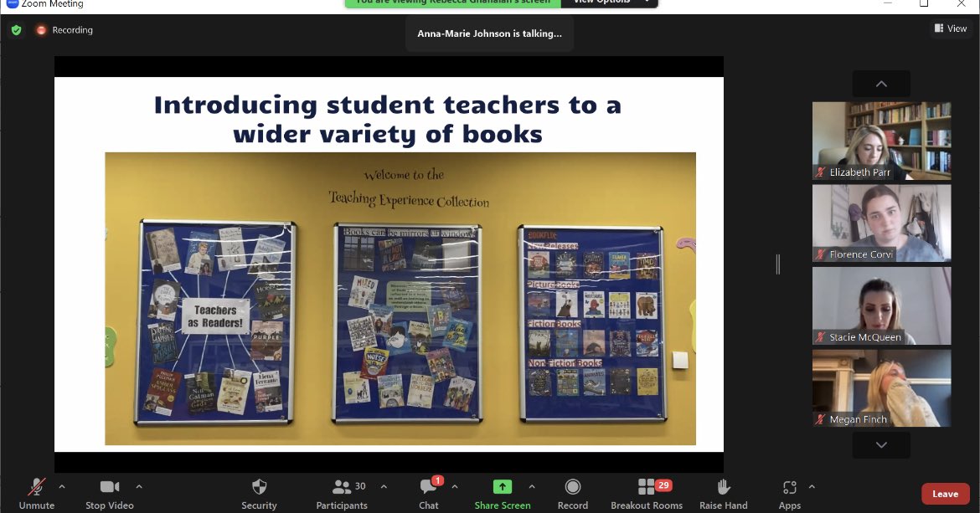The image size is (980, 513).
Task: Open share options arrow beside Share Screen
Action: [x=532, y=486]
